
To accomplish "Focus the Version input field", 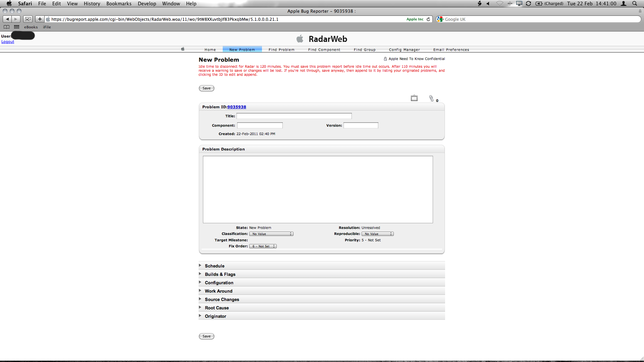I will (361, 125).
